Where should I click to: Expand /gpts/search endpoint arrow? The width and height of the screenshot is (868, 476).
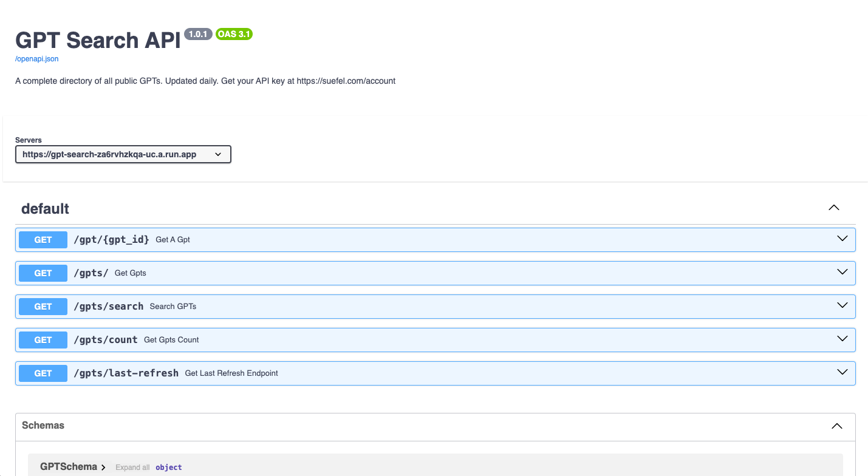[842, 305]
